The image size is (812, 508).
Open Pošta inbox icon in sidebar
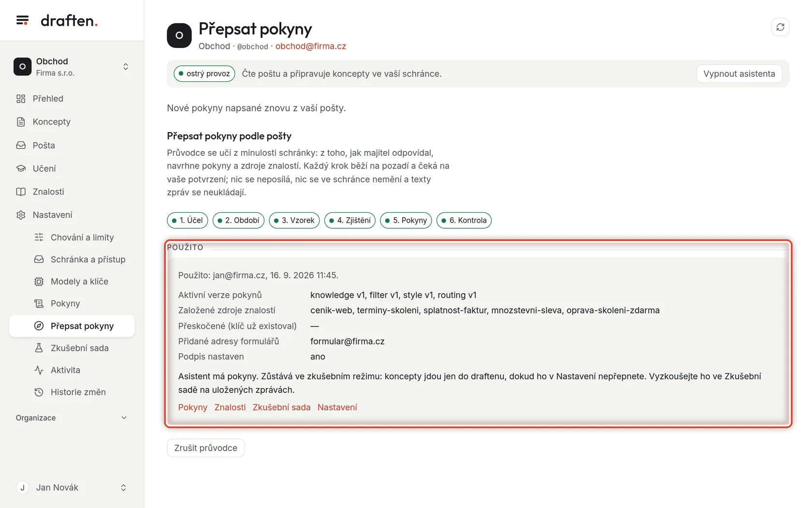click(x=21, y=145)
